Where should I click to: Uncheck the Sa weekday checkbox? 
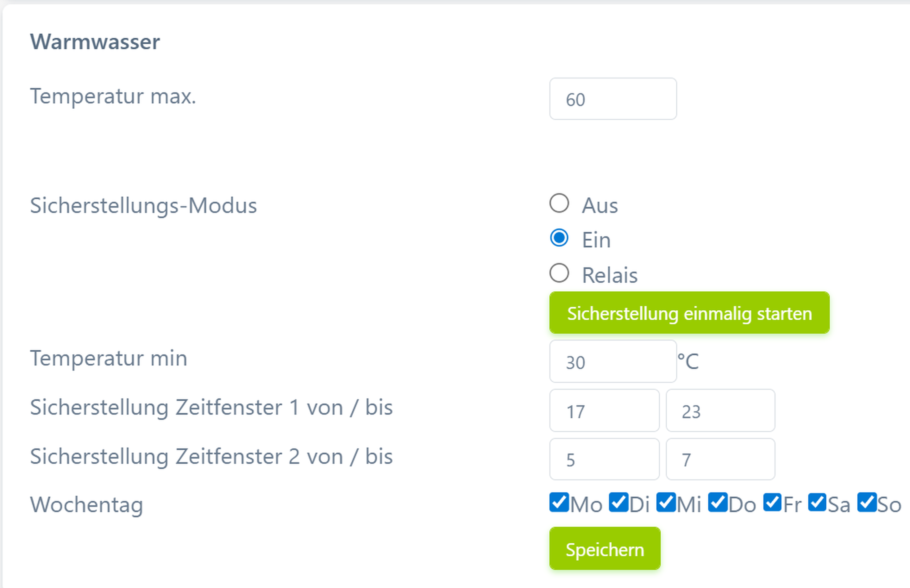pyautogui.click(x=817, y=502)
